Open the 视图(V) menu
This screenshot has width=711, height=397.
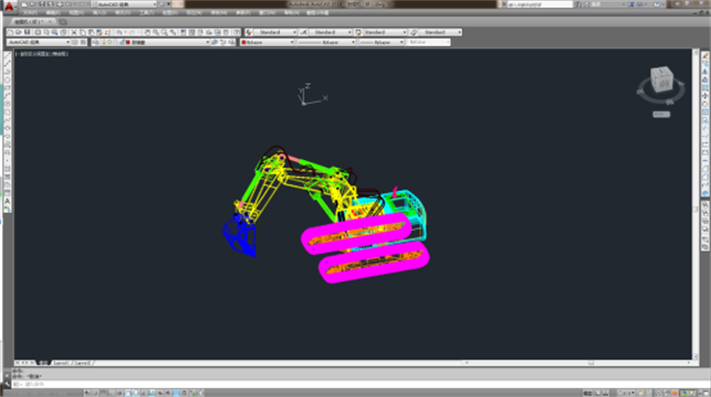coord(77,13)
